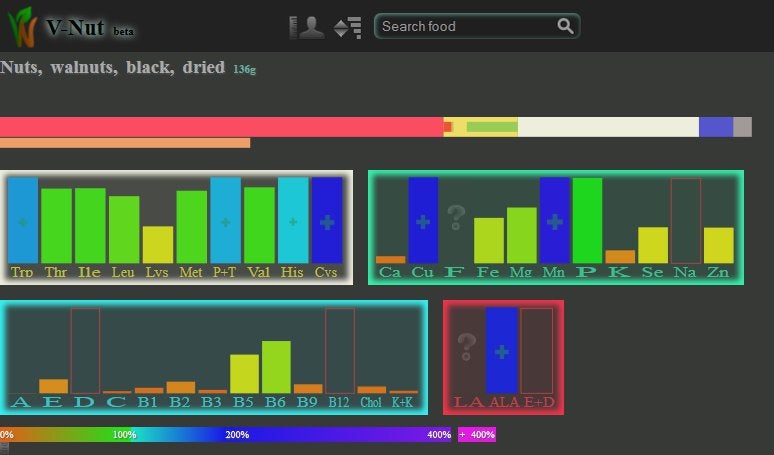This screenshot has height=455, width=774.
Task: Click the Val label
Action: tap(259, 272)
